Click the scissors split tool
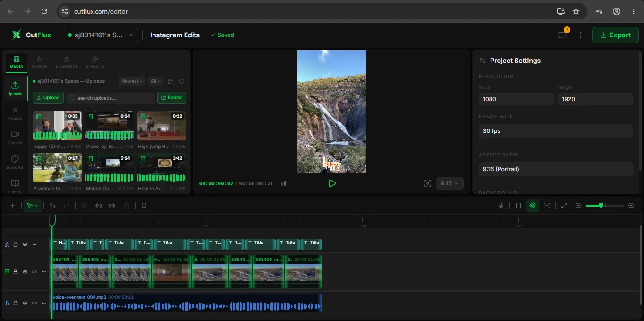 [84, 206]
